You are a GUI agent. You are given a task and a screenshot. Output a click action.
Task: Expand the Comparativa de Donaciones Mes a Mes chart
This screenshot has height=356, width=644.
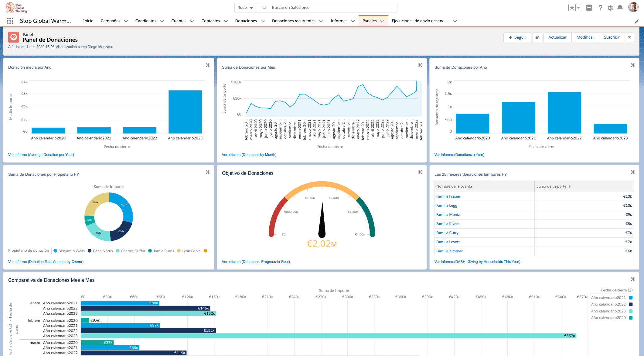[633, 279]
